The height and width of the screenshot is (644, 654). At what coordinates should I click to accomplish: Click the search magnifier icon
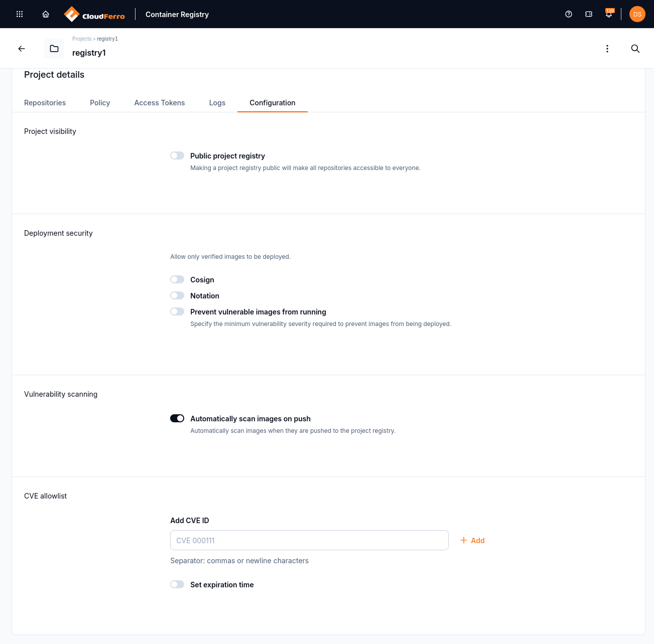point(635,49)
